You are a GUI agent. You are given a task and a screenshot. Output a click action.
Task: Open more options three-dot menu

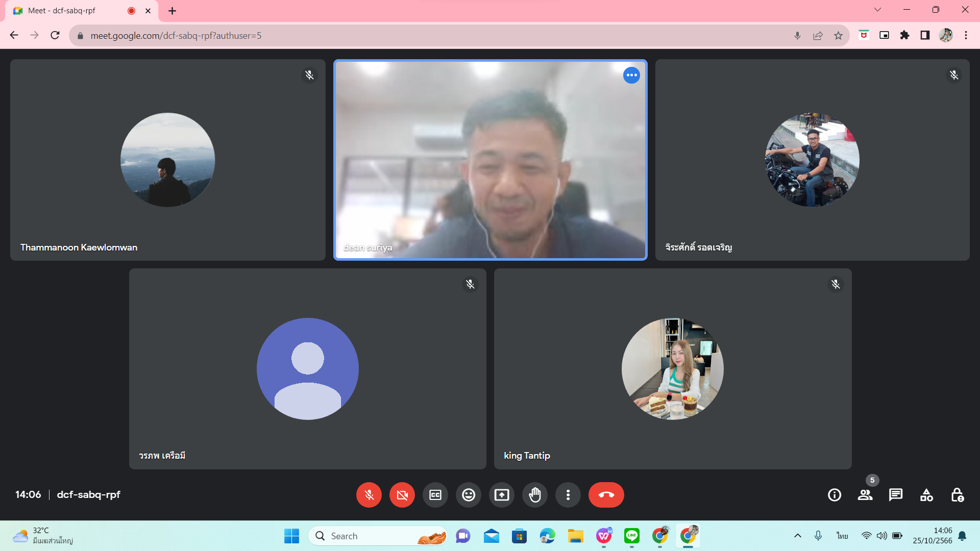pos(568,495)
